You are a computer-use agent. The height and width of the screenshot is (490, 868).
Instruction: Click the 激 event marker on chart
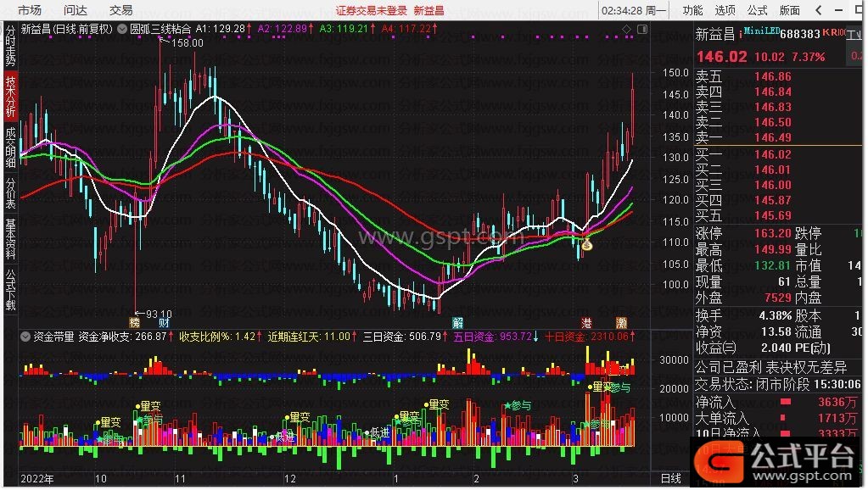click(622, 322)
